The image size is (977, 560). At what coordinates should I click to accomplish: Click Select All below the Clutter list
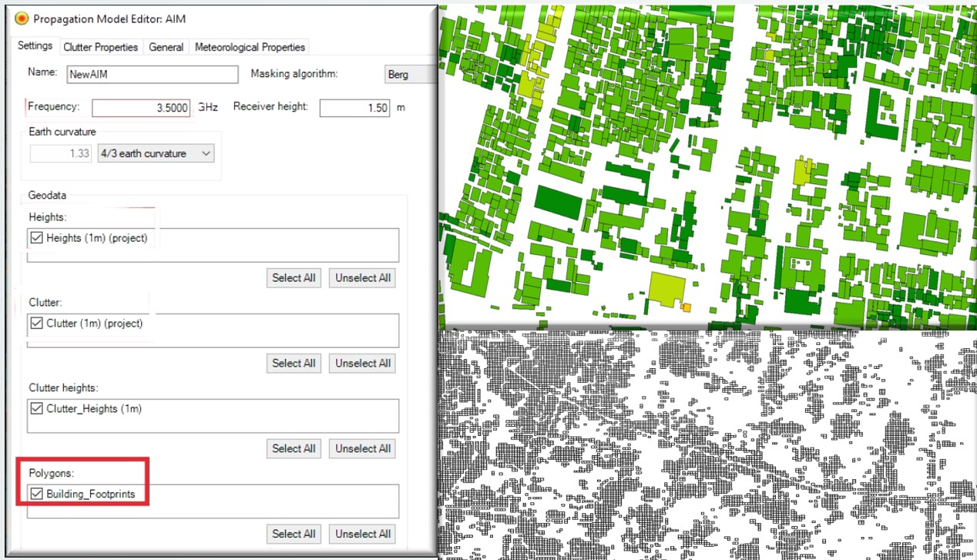point(294,364)
